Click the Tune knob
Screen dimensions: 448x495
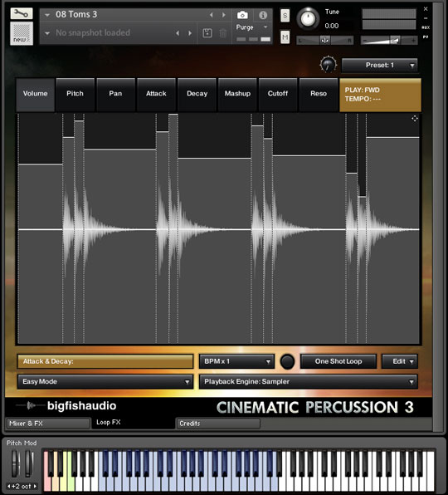click(x=308, y=19)
